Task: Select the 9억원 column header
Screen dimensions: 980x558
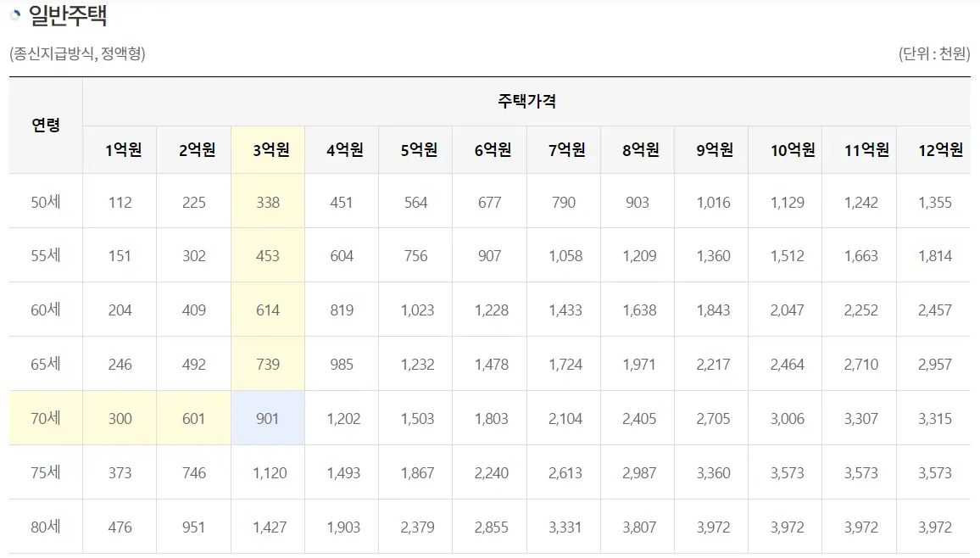Action: tap(711, 148)
